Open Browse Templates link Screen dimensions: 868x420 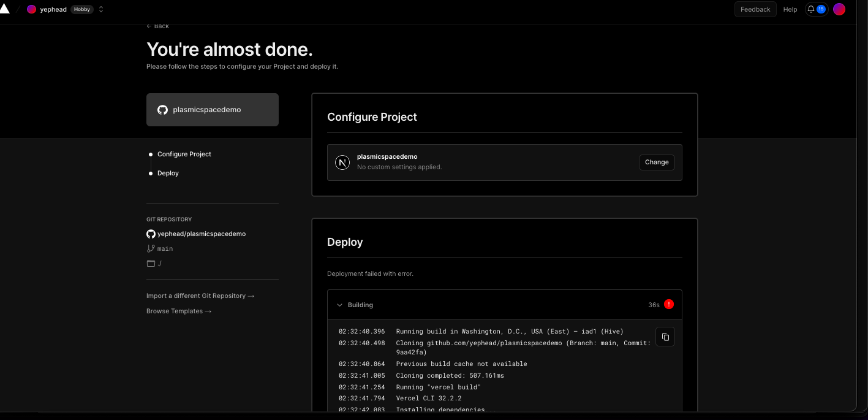point(178,311)
